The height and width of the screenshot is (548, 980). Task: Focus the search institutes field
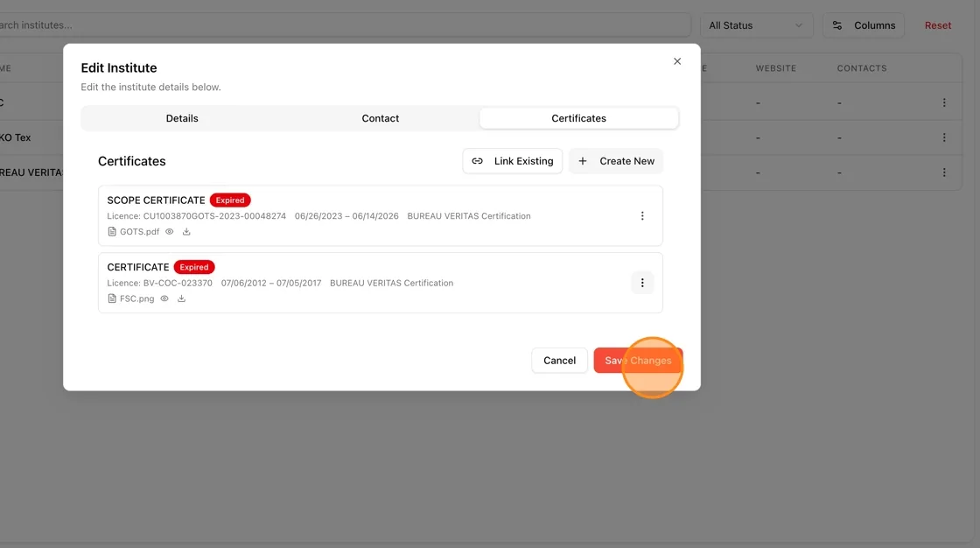click(x=344, y=25)
